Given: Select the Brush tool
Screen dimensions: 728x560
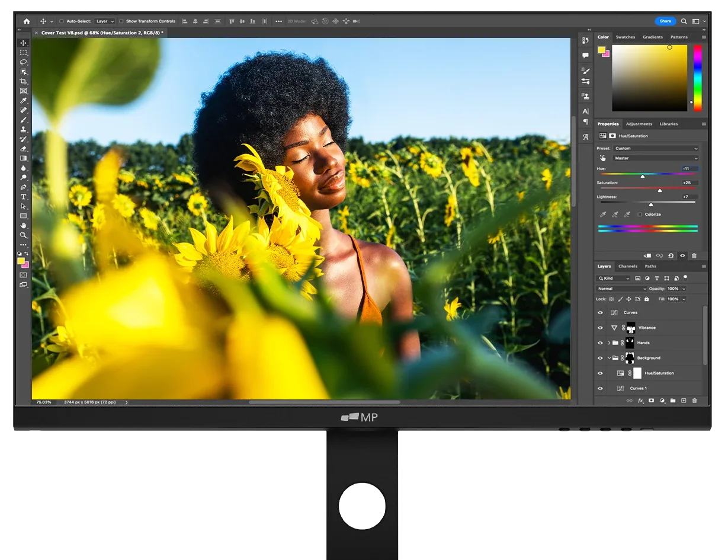Looking at the screenshot, I should pos(24,120).
